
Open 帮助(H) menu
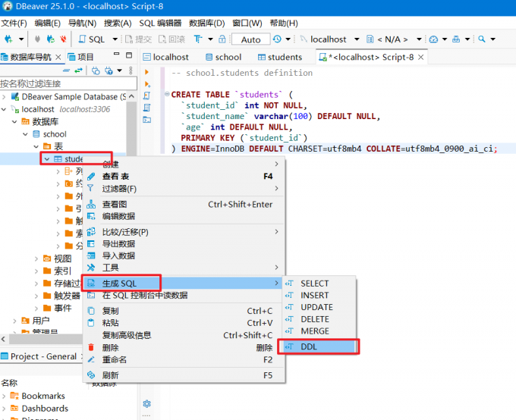click(284, 23)
